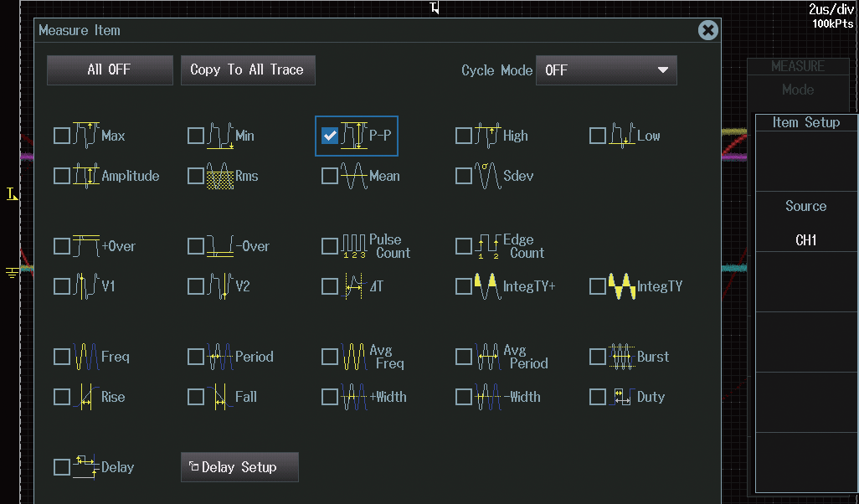This screenshot has height=504, width=859.
Task: Tick the V2 measurement checkbox
Action: [x=196, y=286]
